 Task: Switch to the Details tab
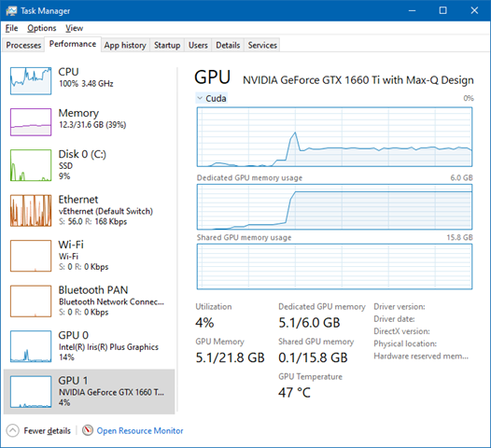(228, 45)
